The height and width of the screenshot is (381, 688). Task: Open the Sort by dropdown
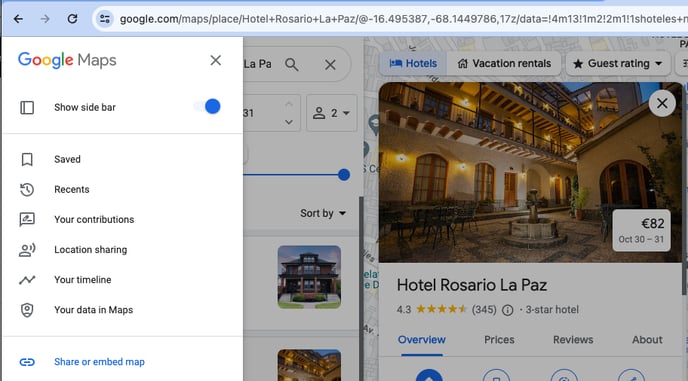click(323, 213)
